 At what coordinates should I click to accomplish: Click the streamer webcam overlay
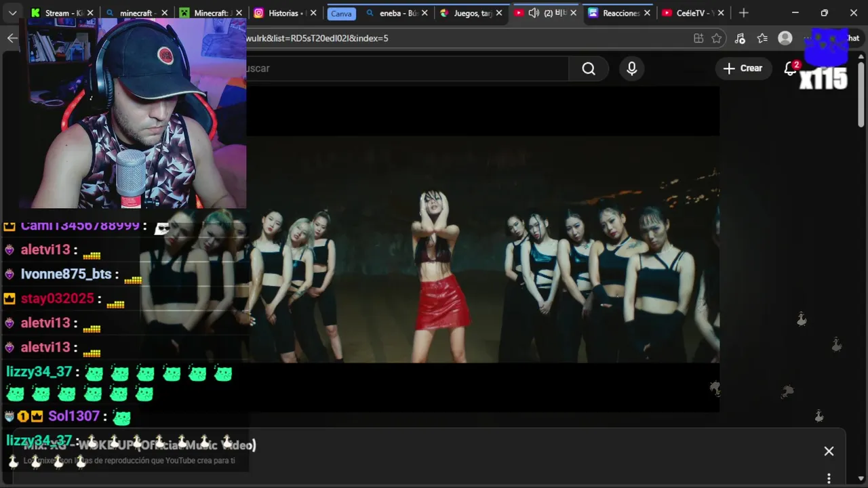[132, 114]
